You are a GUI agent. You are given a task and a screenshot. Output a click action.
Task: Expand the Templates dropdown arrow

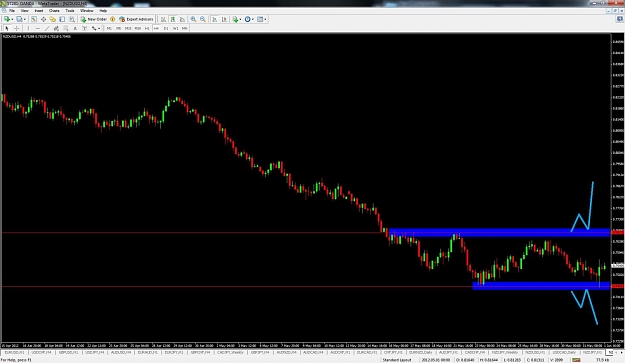coord(265,19)
